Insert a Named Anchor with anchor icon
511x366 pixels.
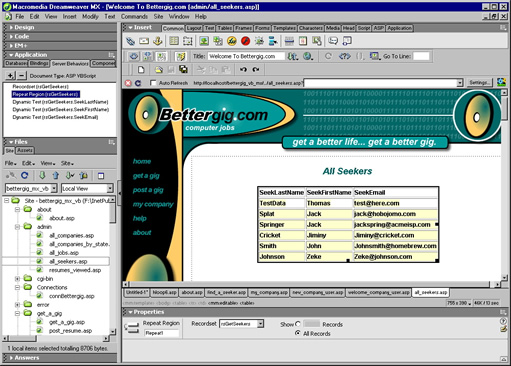[x=158, y=41]
